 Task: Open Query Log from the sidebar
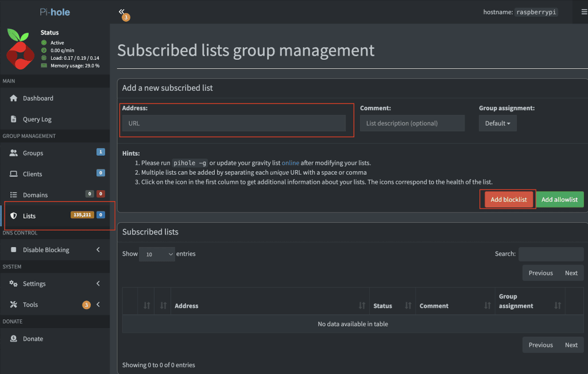[x=55, y=119]
